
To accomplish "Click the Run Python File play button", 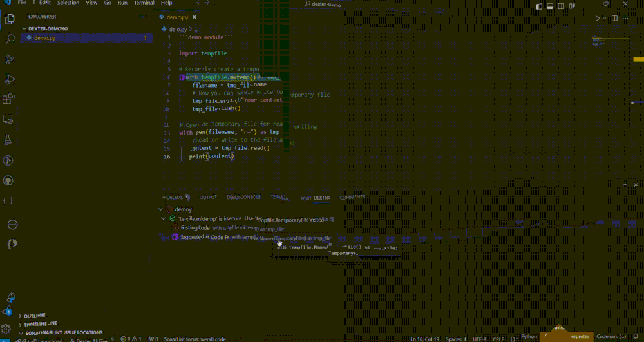I will pyautogui.click(x=598, y=19).
